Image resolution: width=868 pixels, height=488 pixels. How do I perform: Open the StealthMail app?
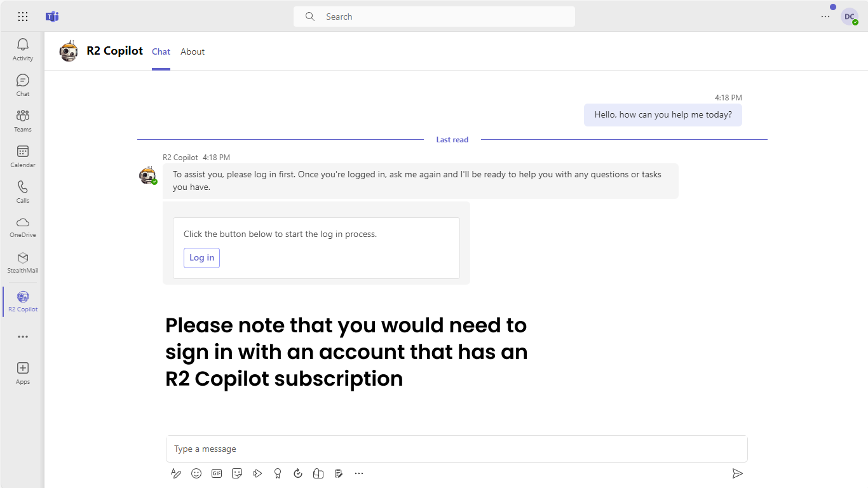(22, 262)
